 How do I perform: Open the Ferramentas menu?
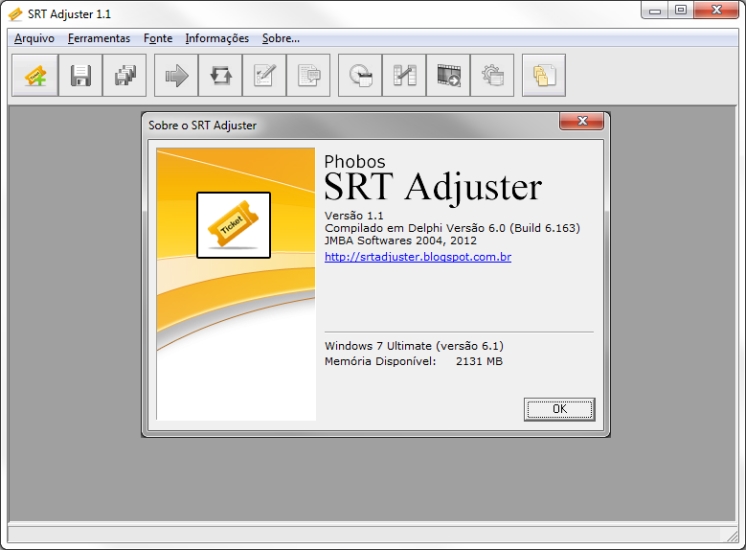pos(99,39)
